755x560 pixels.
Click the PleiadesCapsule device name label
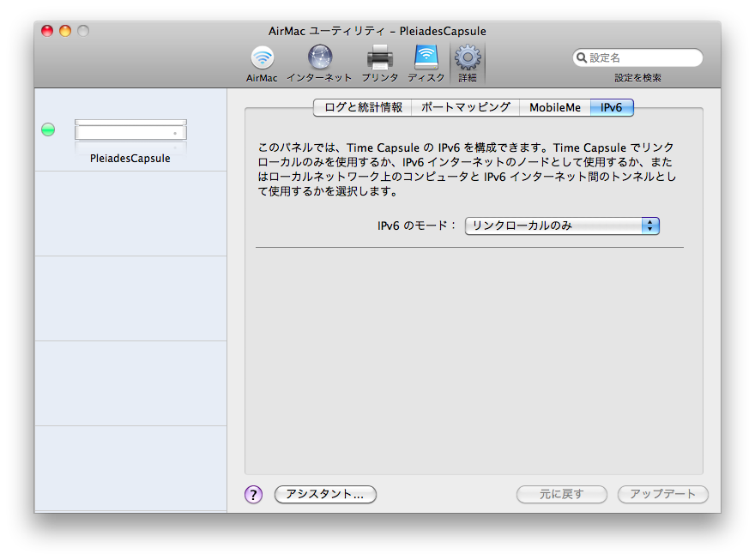coord(130,159)
